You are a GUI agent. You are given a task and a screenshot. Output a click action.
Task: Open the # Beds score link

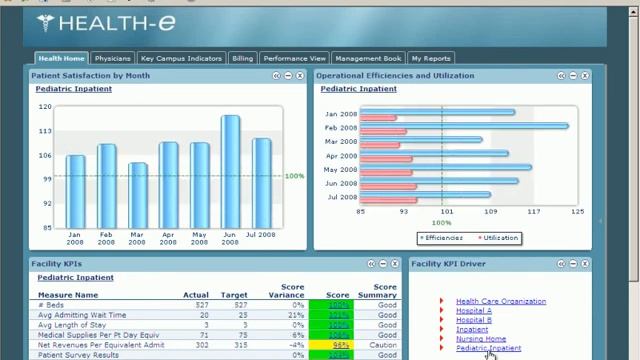click(338, 305)
